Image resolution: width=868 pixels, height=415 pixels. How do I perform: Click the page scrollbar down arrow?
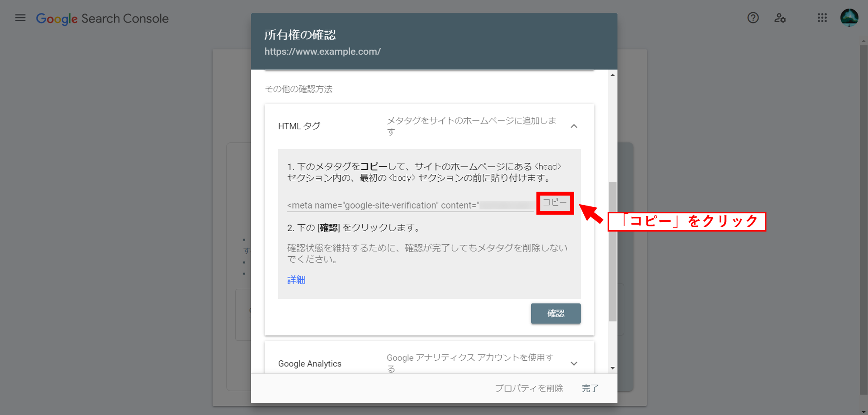coord(864,411)
